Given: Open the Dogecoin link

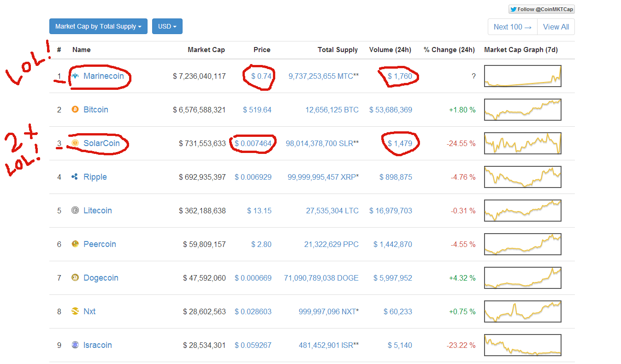Looking at the screenshot, I should (x=101, y=278).
